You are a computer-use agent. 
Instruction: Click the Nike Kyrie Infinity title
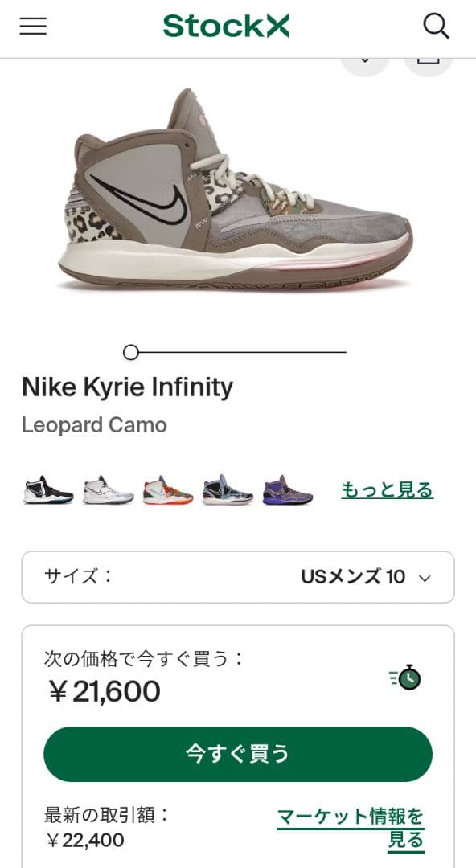pyautogui.click(x=127, y=387)
